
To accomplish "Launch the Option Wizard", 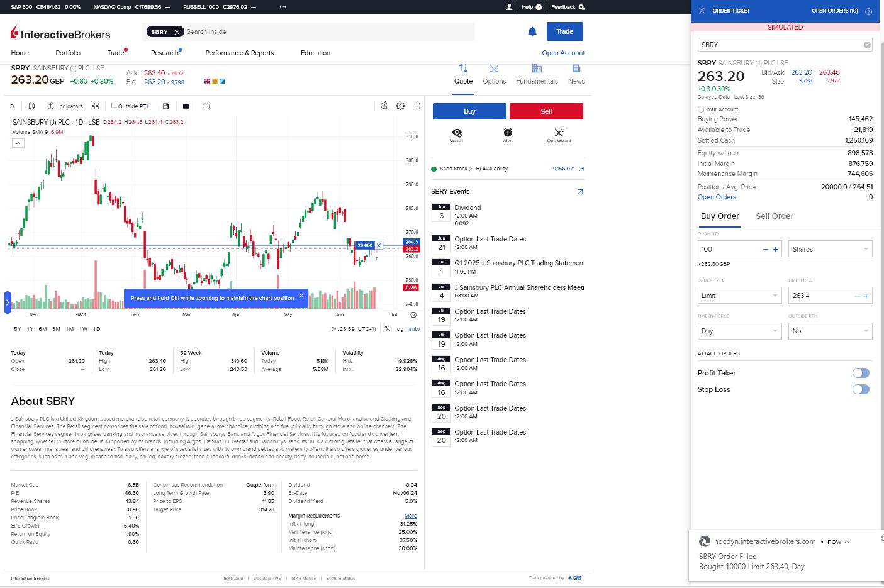I will pos(559,135).
